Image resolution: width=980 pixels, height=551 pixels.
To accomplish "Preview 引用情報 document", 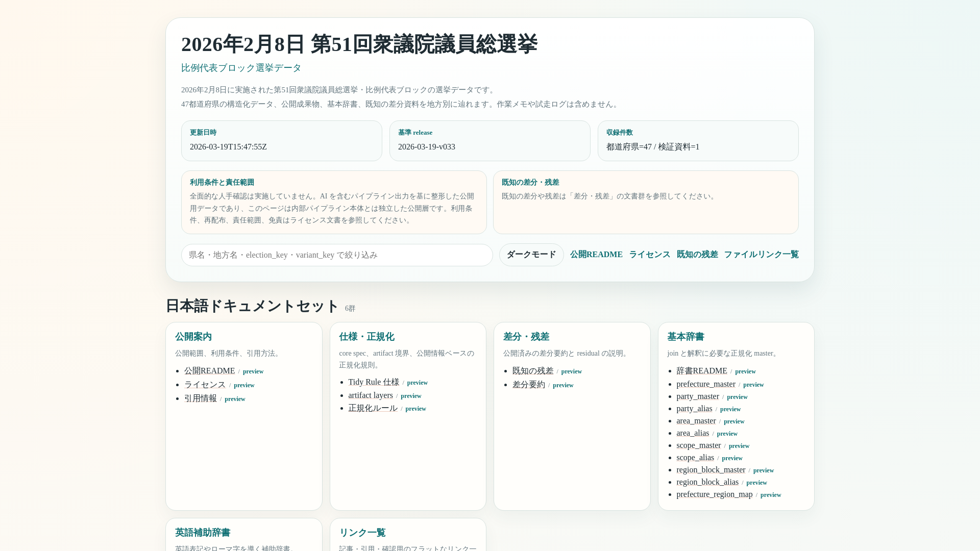I will pyautogui.click(x=235, y=399).
